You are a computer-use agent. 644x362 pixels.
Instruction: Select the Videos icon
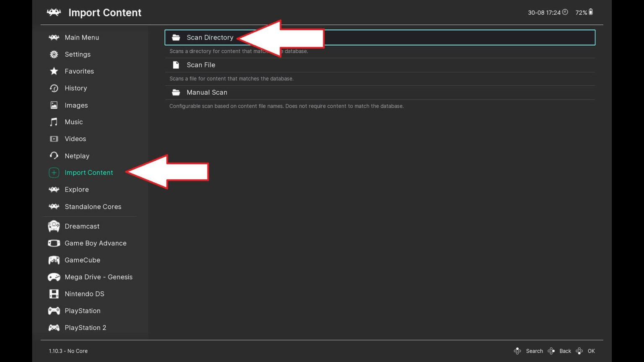click(x=54, y=139)
